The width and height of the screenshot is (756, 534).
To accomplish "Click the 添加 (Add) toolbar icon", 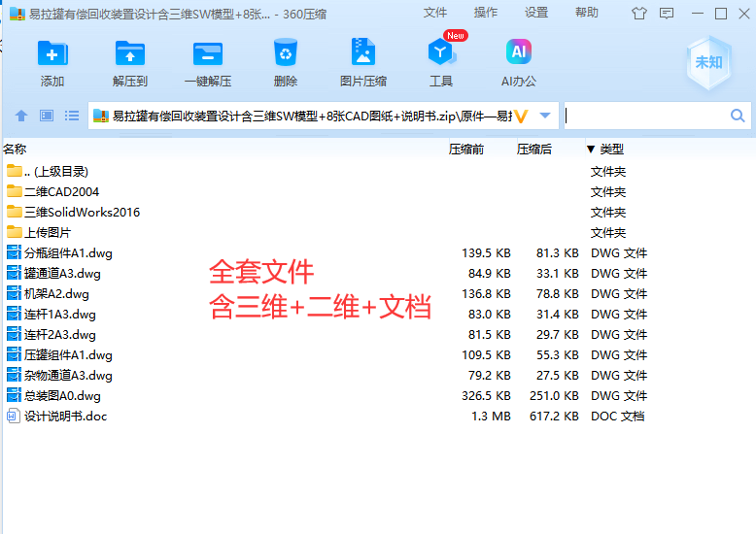I will pos(52,53).
